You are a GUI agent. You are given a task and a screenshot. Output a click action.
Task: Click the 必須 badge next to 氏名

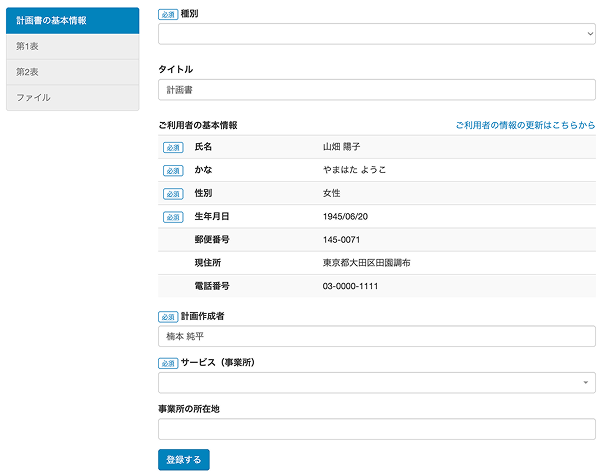pos(173,147)
